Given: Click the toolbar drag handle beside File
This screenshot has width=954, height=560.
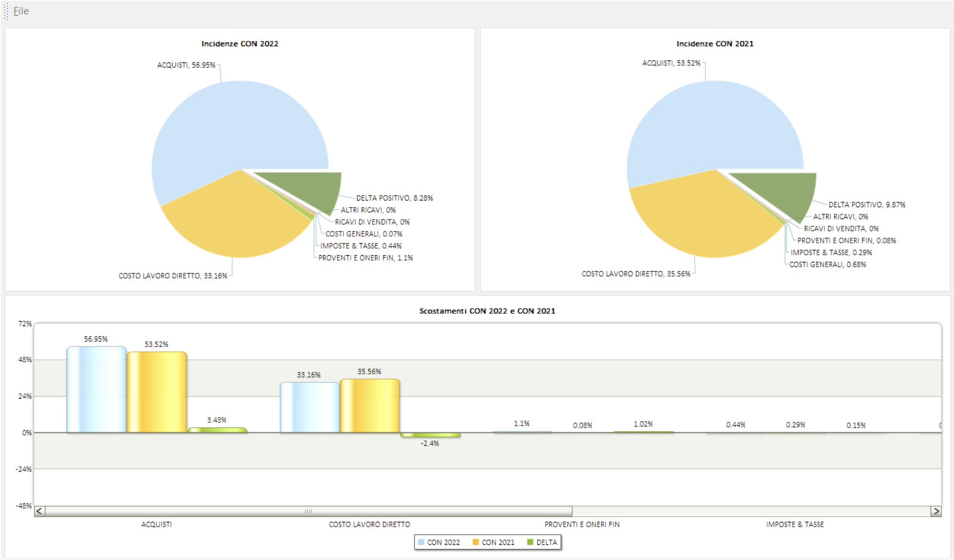Looking at the screenshot, I should pyautogui.click(x=6, y=11).
